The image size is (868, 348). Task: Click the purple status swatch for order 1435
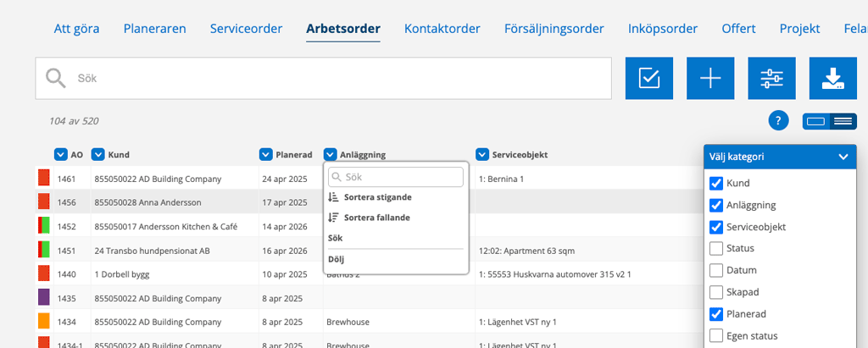[x=44, y=297]
